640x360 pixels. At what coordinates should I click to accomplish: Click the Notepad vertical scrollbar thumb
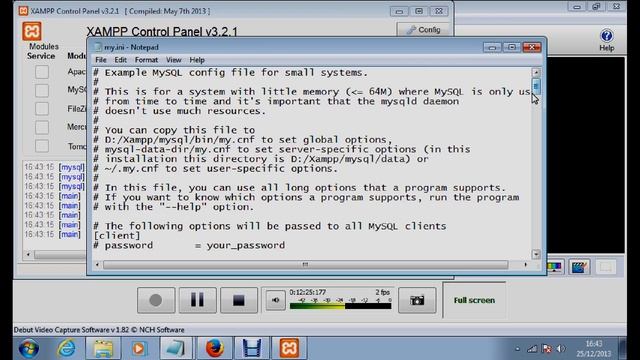click(536, 87)
